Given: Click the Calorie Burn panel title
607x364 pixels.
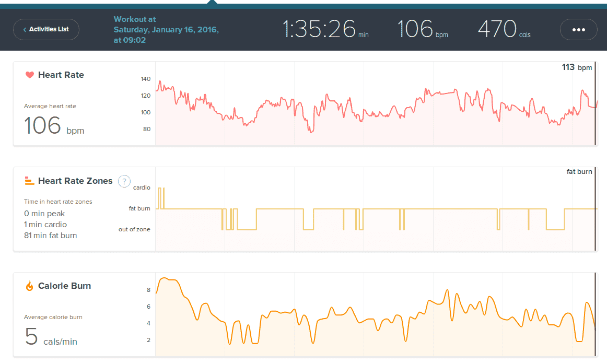Looking at the screenshot, I should (x=64, y=286).
